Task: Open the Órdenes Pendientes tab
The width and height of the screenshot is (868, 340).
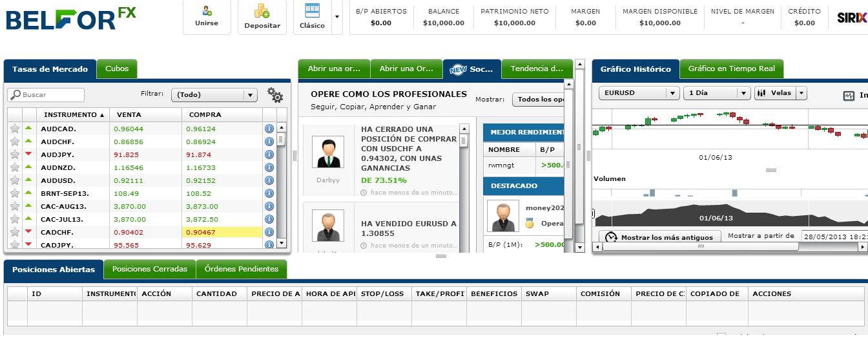Action: tap(242, 269)
